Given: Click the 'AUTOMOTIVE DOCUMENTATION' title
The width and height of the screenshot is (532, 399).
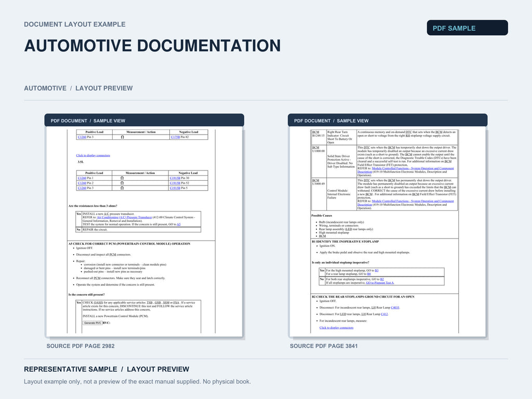Looking at the screenshot, I should 152,46.
